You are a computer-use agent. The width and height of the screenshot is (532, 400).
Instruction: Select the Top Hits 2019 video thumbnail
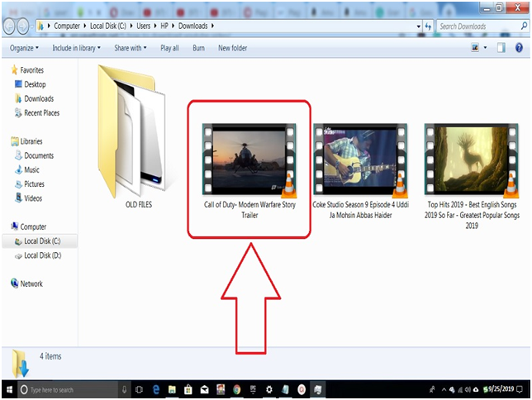(x=472, y=160)
